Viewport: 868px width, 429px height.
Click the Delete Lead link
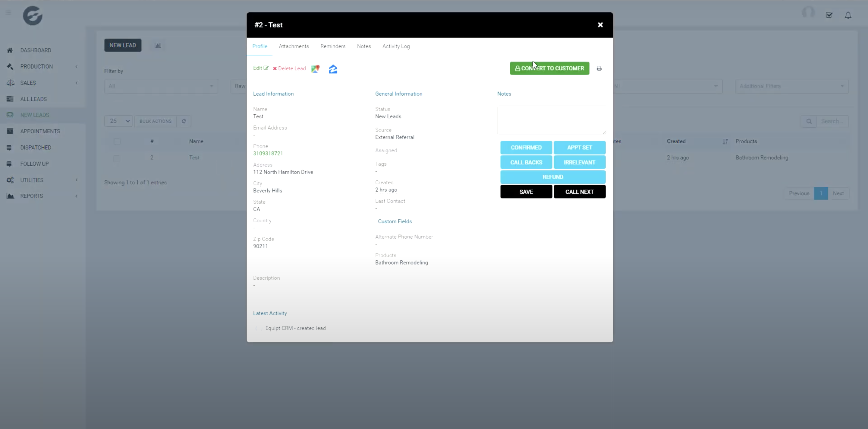292,68
